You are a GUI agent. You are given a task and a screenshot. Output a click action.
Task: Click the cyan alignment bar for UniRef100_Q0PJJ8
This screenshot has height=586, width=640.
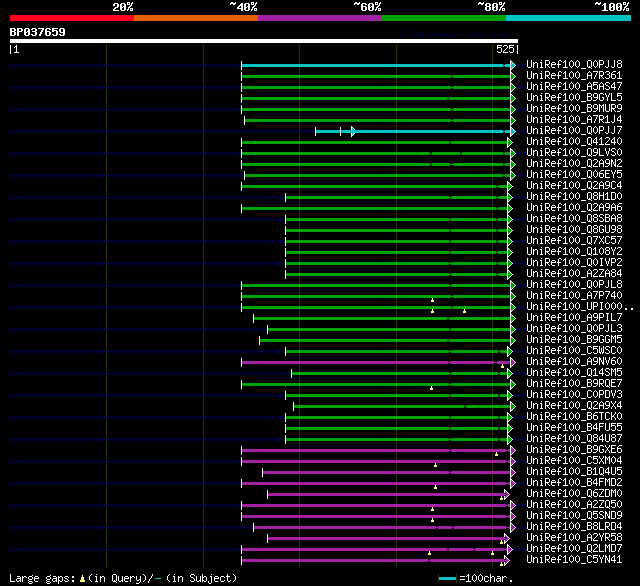pos(378,65)
